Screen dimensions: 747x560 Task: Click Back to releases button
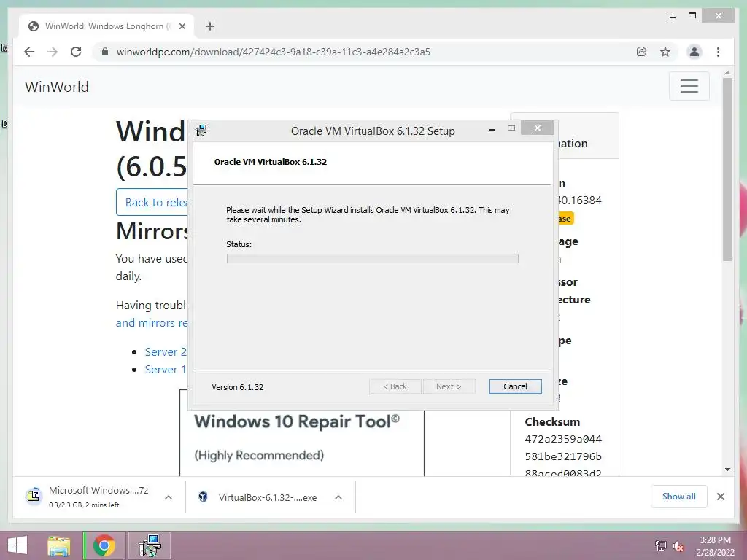(x=152, y=202)
